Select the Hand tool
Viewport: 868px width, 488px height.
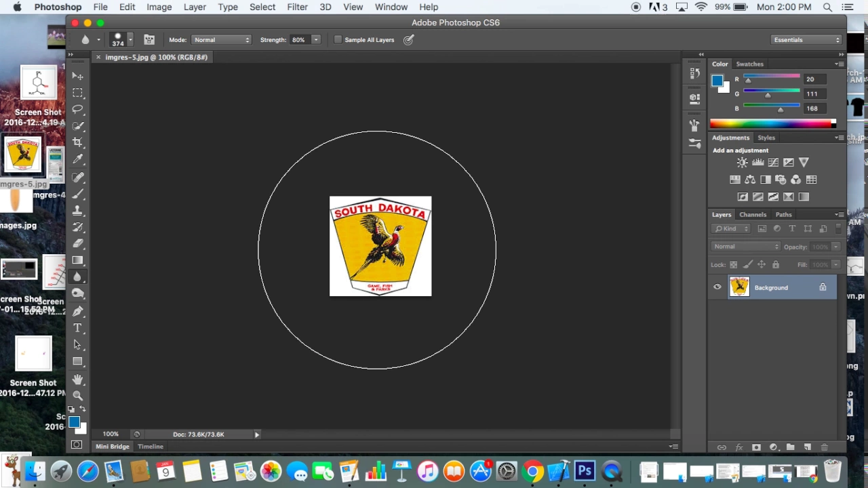click(x=77, y=379)
